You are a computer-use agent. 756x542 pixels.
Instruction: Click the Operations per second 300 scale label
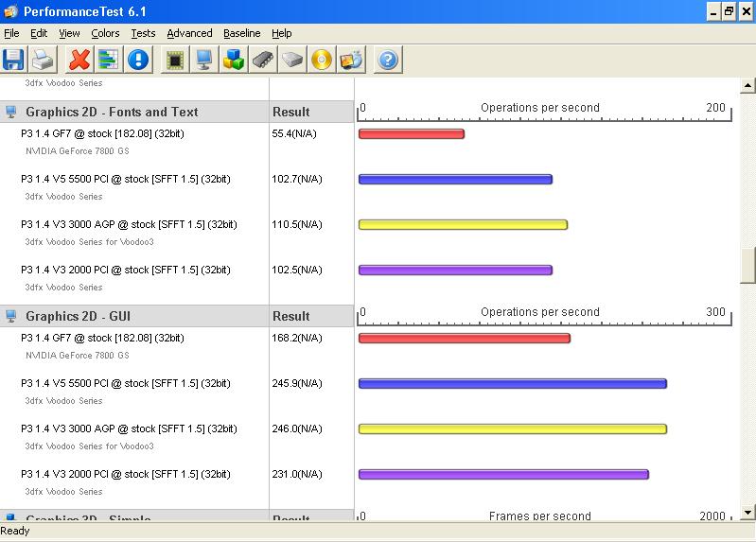pyautogui.click(x=540, y=312)
